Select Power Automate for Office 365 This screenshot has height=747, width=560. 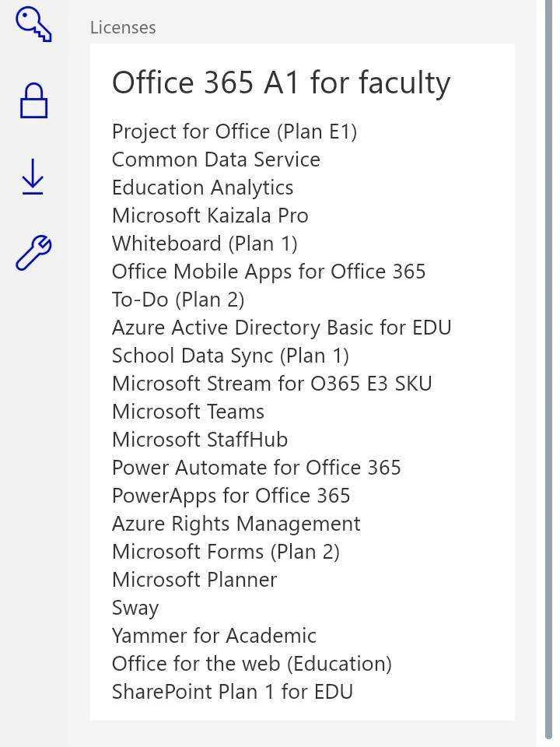point(256,468)
